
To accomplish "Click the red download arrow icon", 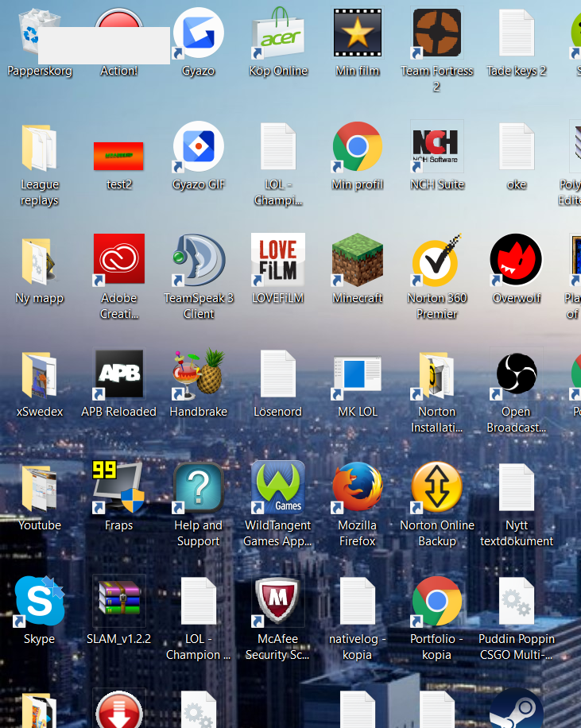I will (119, 711).
